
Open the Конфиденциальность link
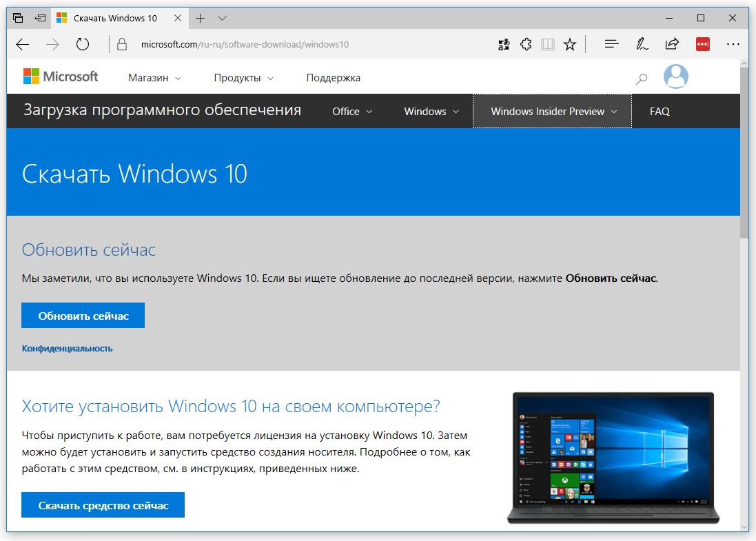[67, 349]
